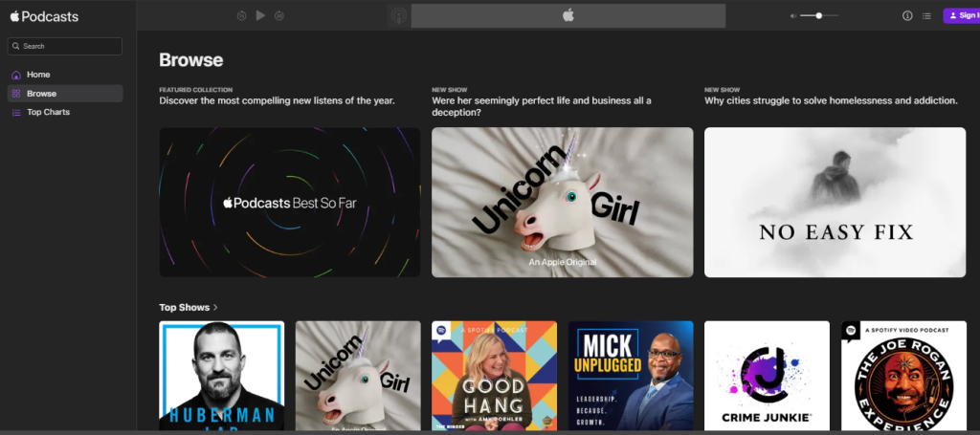The image size is (980, 435).
Task: Click the FEATURED COLLECTION label
Action: pyautogui.click(x=195, y=90)
